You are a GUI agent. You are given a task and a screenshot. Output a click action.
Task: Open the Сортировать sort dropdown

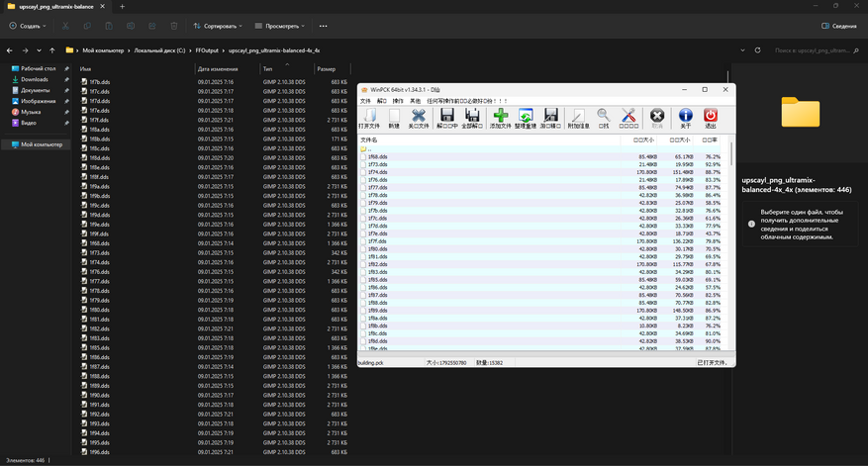(219, 26)
